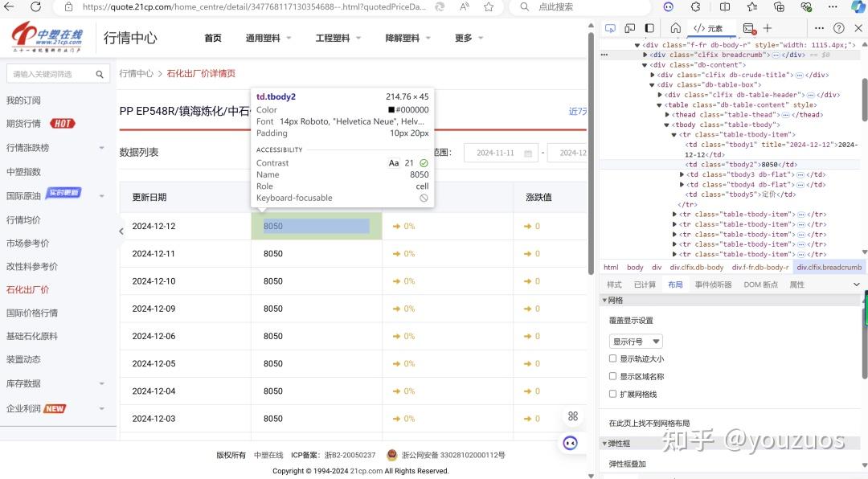This screenshot has height=479, width=868.
Task: Open the 21cp.com footer link
Action: click(366, 471)
